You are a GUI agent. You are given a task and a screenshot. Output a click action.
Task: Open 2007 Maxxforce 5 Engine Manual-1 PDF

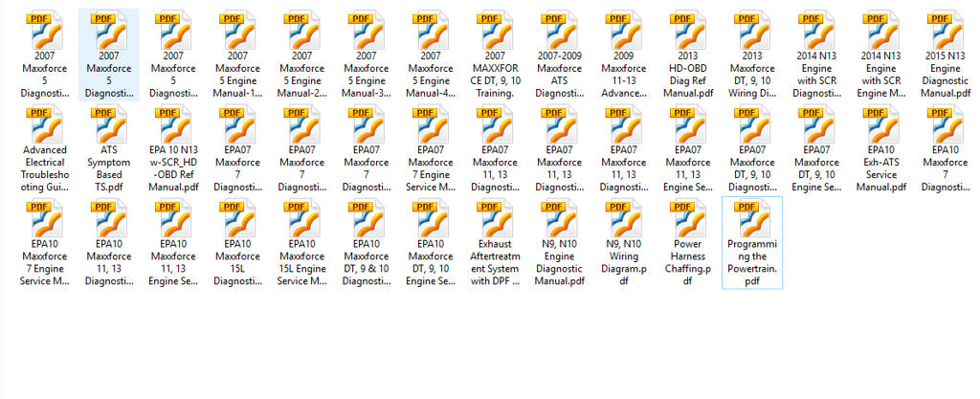point(237,55)
